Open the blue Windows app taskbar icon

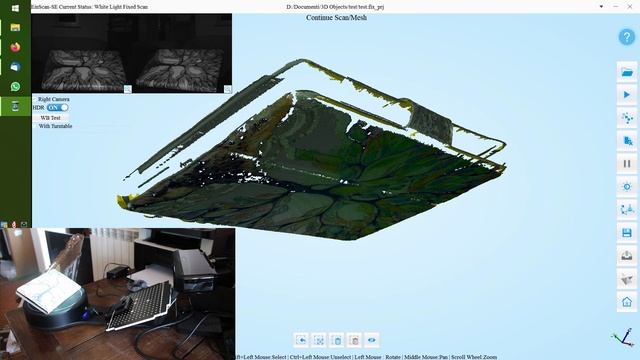16,67
